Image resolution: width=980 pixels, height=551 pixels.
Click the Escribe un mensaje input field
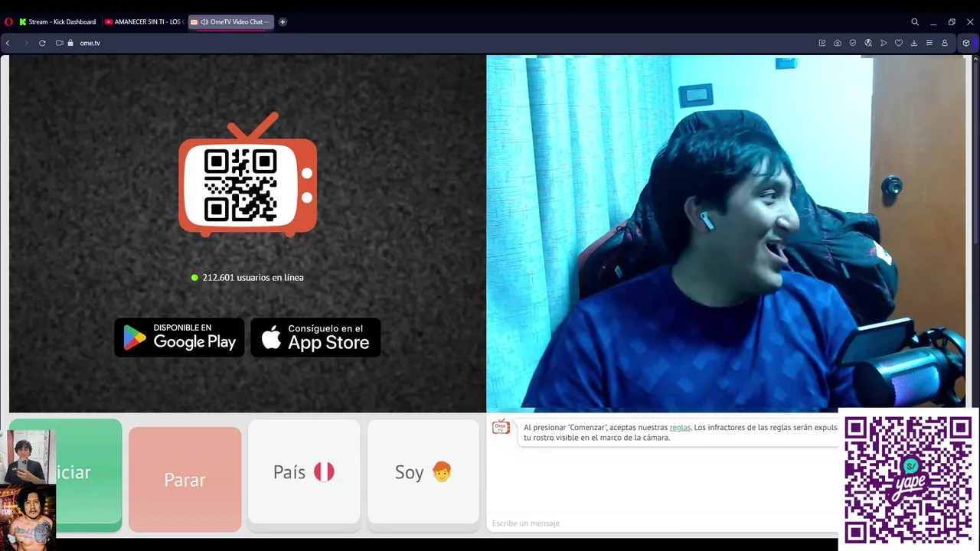point(663,523)
